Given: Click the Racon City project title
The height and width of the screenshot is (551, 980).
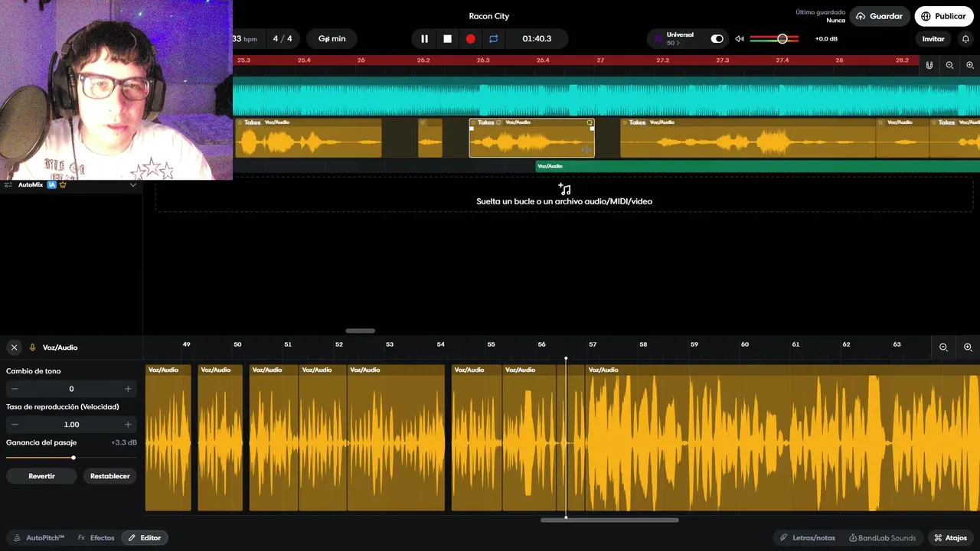Looking at the screenshot, I should 489,16.
